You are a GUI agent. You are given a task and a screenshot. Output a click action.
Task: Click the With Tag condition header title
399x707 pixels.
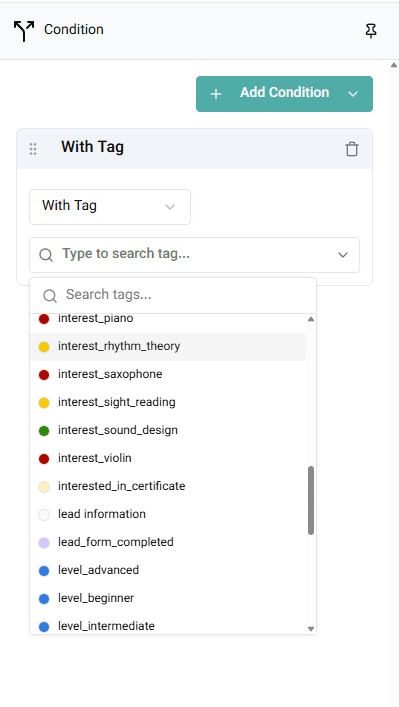92,147
